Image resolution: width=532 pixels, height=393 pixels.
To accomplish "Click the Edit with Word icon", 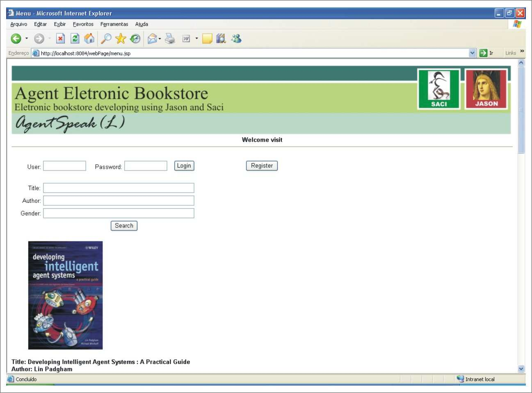I will 186,39.
